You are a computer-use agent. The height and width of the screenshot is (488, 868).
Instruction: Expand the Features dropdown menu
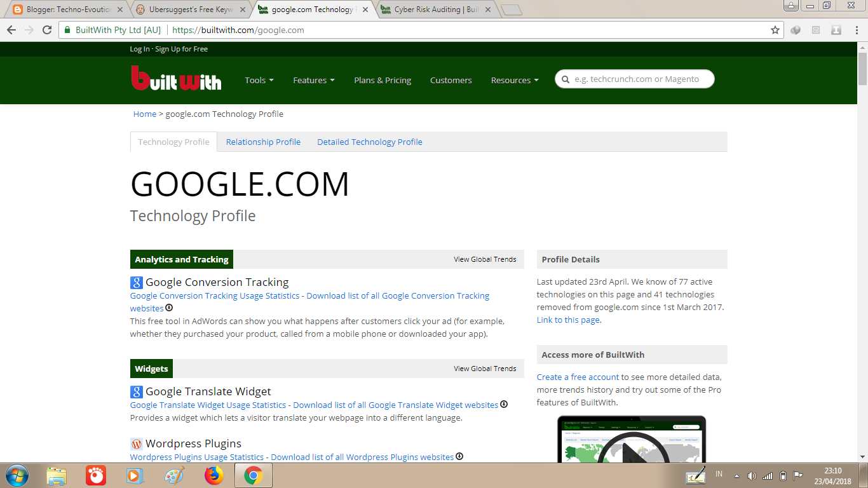tap(314, 80)
